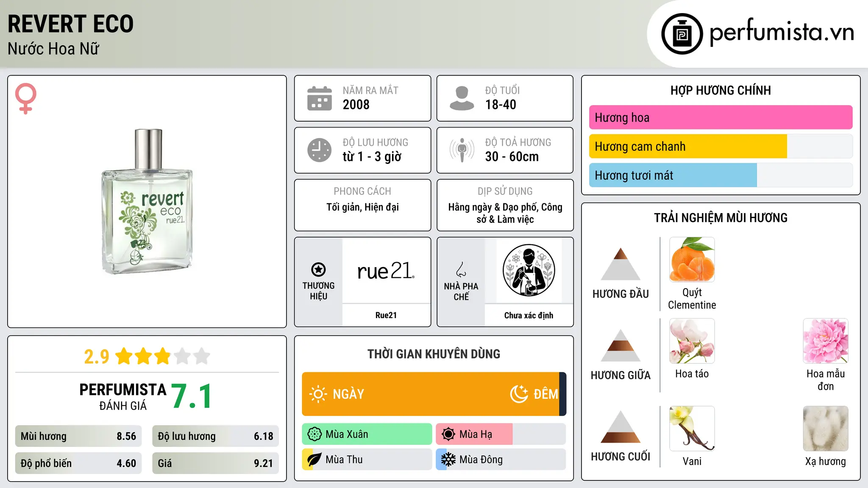Click the HỢP HƯƠNG CHÍNH heading
The image size is (868, 488).
(x=721, y=90)
